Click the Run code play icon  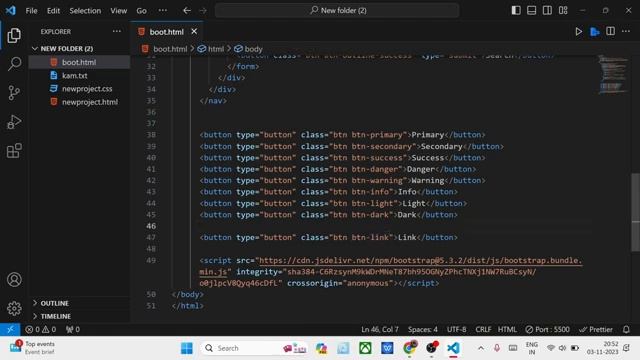pos(578,31)
